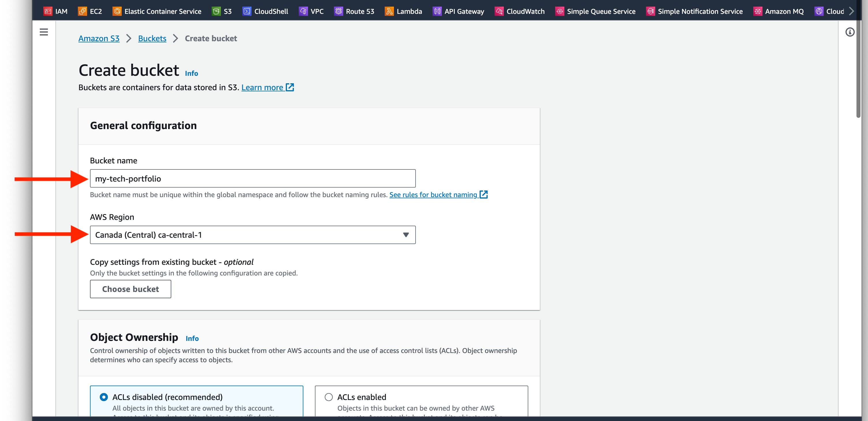Viewport: 868px width, 421px height.
Task: Click the Buckets breadcrumb link
Action: (x=152, y=38)
